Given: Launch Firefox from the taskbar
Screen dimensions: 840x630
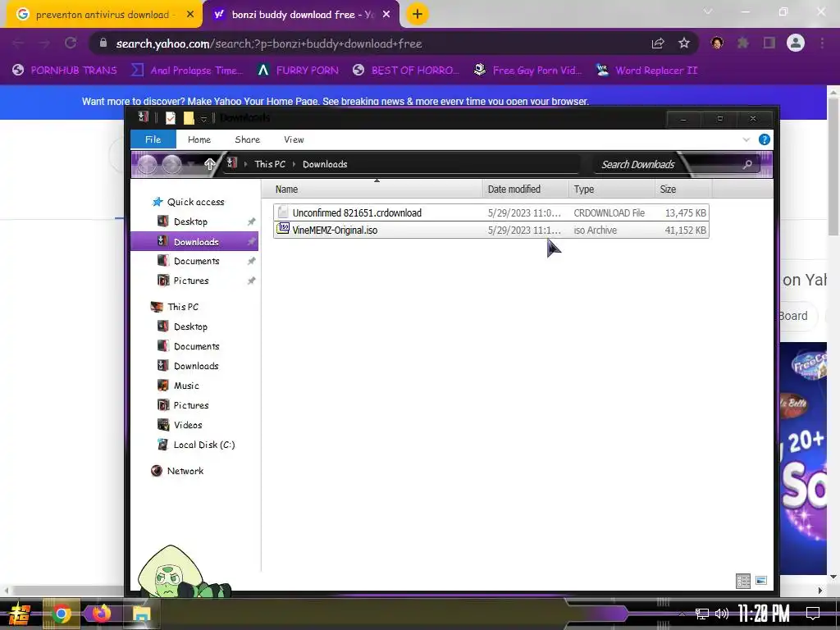Looking at the screenshot, I should click(101, 614).
